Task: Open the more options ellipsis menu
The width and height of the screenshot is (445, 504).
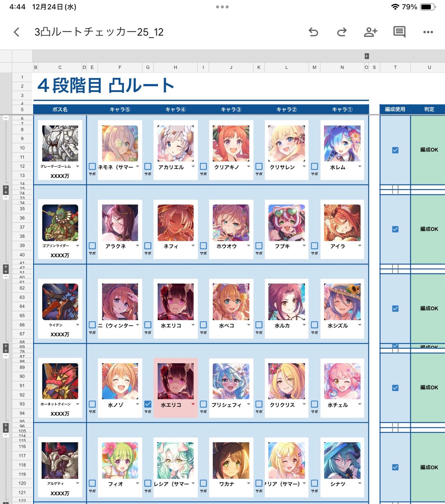Action: (x=428, y=32)
